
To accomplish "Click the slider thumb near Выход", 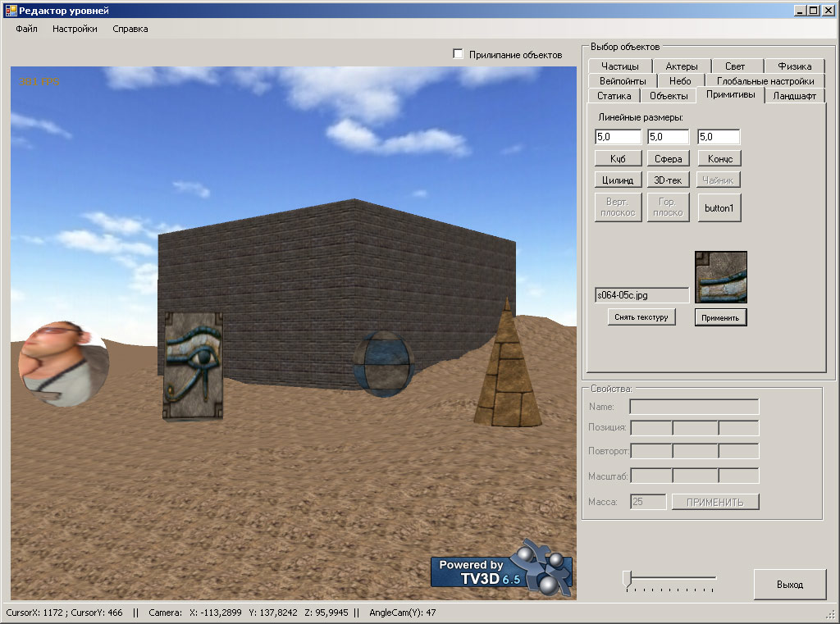I will 627,578.
